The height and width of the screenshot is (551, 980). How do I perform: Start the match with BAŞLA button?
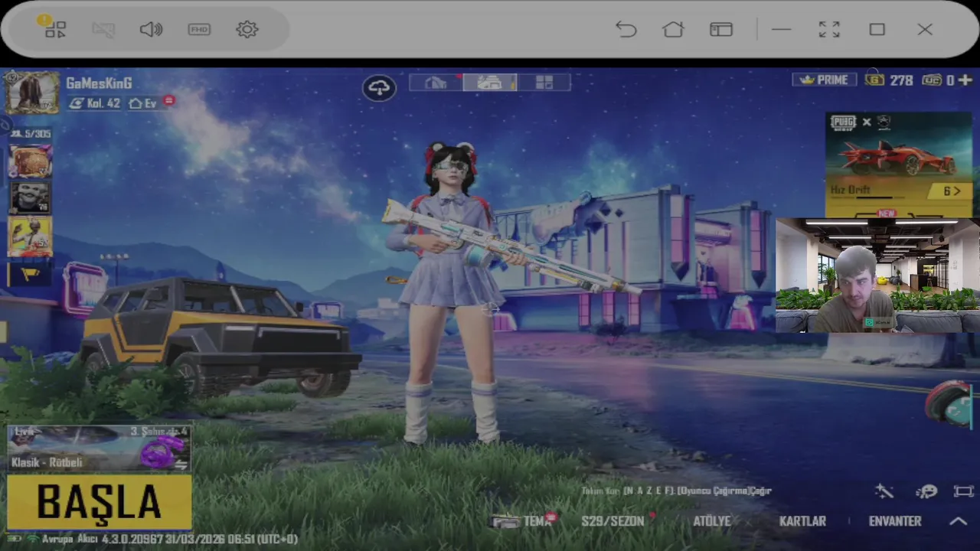[100, 502]
